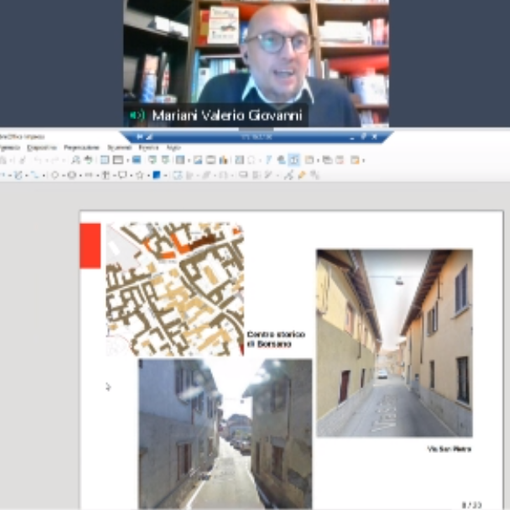Expand the table dropdown arrow

[189, 161]
